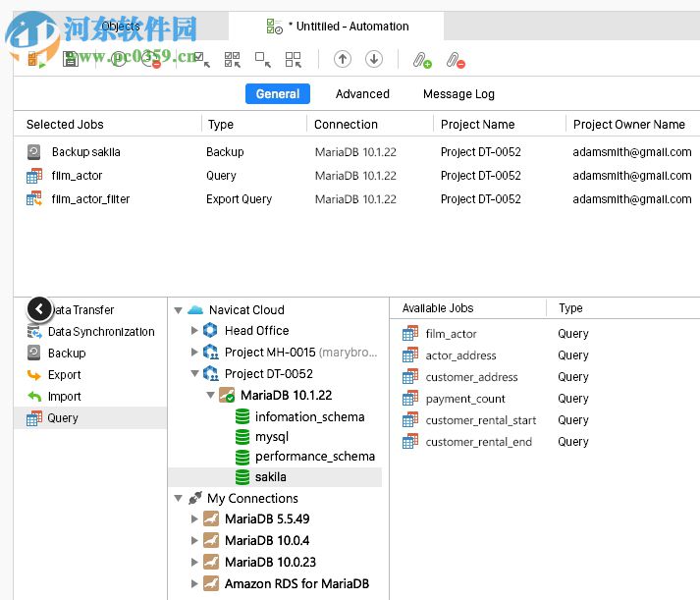The width and height of the screenshot is (700, 600).
Task: Select the actor_address available job
Action: point(460,355)
